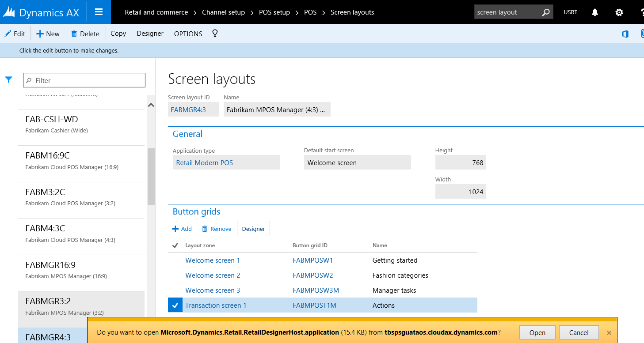Collapse the General section
644x343 pixels.
tap(187, 134)
